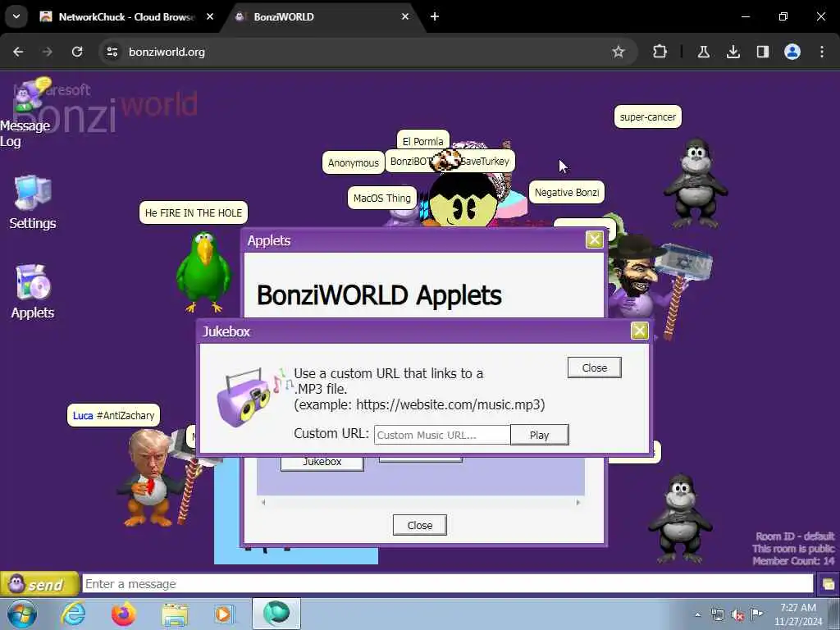840x630 pixels.
Task: Open the Chrome three-dot menu
Action: [822, 52]
